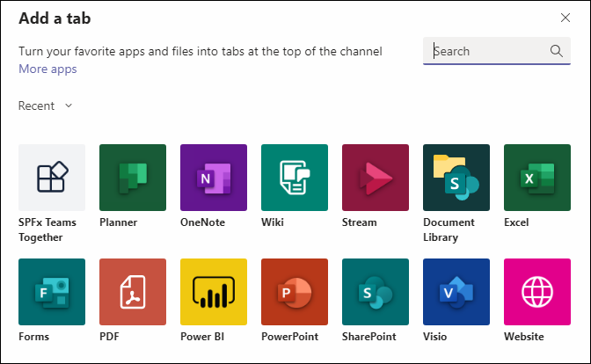The height and width of the screenshot is (364, 591).
Task: Click the magnifying glass search icon
Action: [557, 51]
